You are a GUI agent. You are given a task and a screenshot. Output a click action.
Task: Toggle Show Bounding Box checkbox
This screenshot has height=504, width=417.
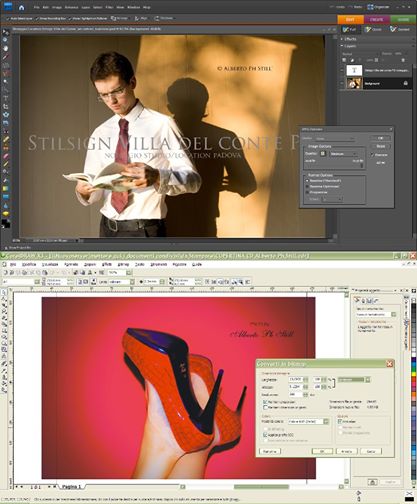(37, 19)
